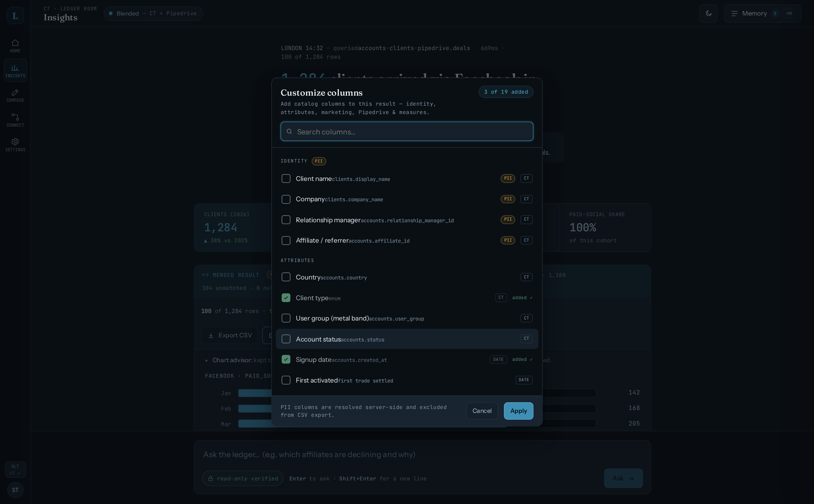
Task: Click the DATE badge on Signup date row
Action: [x=498, y=360]
